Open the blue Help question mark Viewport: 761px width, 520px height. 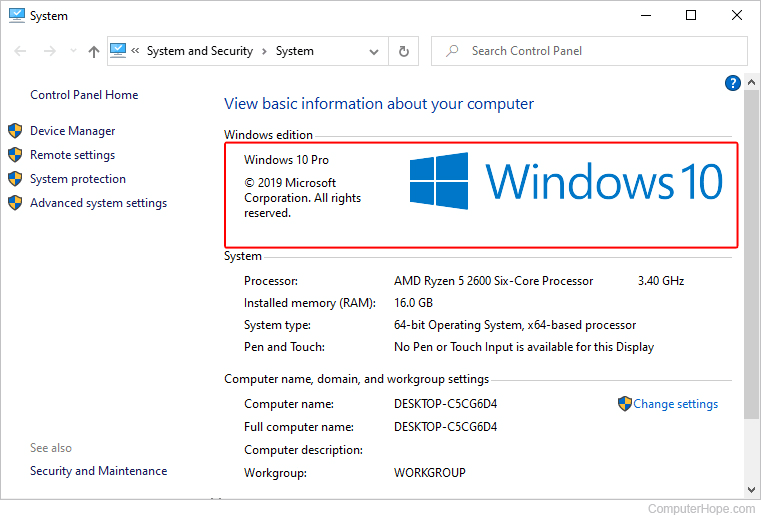732,83
